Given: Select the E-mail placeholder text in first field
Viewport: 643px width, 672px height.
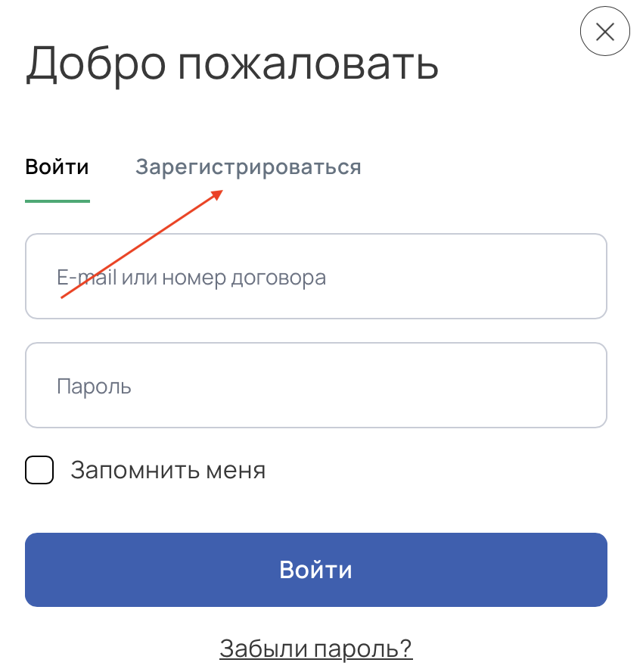Looking at the screenshot, I should [191, 277].
